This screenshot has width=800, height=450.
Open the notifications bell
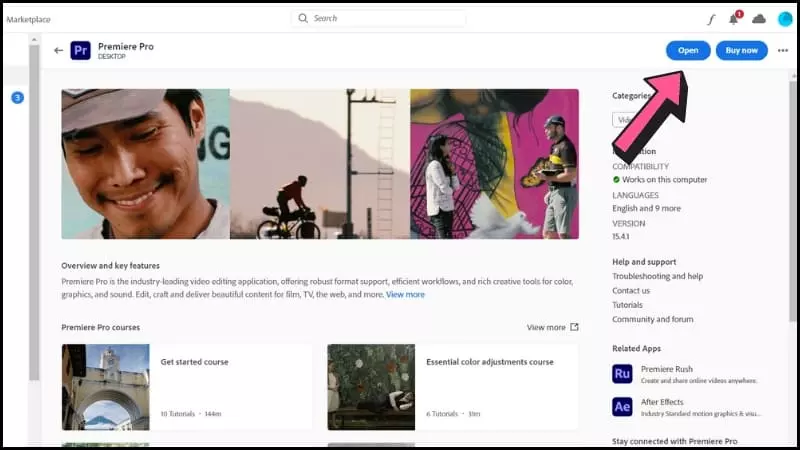coord(733,19)
